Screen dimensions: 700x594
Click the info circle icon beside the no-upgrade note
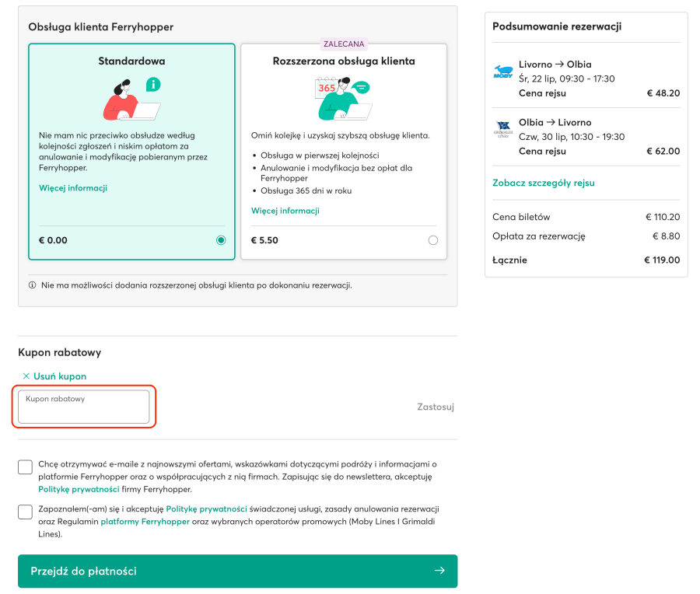click(x=32, y=285)
